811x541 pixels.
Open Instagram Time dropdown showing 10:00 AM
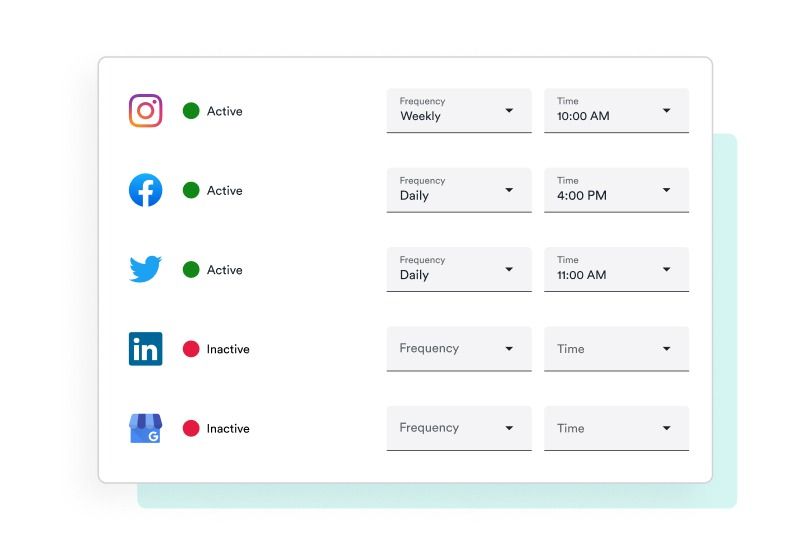[616, 110]
